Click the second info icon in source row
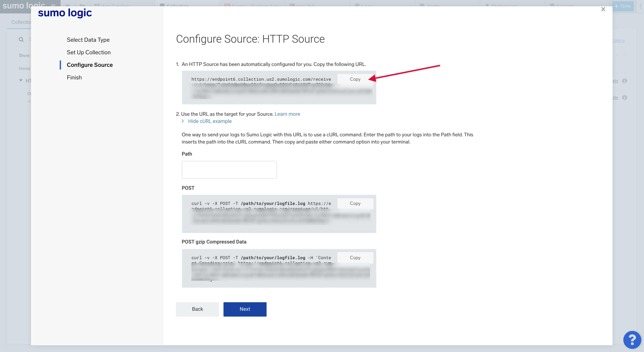644x352 pixels. (x=624, y=98)
